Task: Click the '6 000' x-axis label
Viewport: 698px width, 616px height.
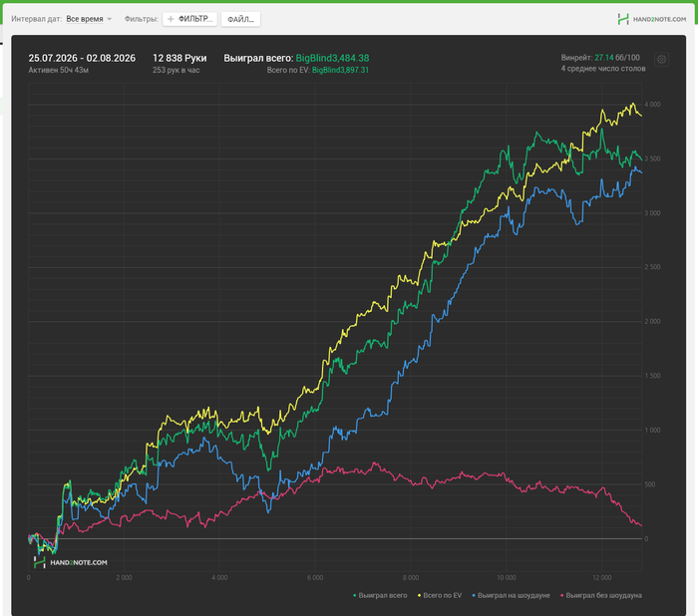Action: tap(315, 578)
